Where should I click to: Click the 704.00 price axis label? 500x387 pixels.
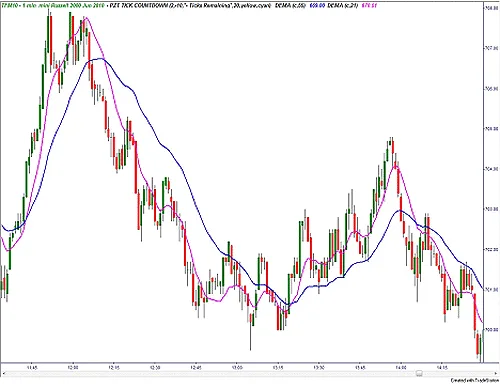[x=492, y=169]
